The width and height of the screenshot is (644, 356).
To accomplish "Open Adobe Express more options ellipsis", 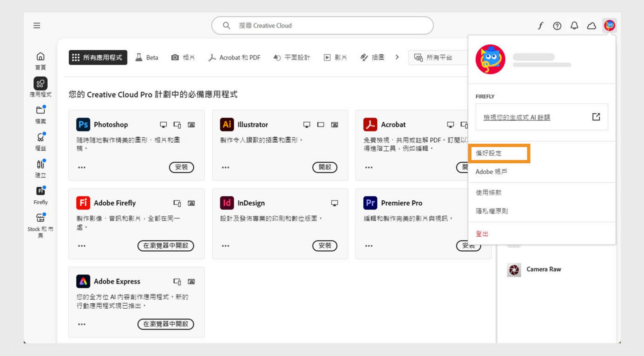I will (x=82, y=324).
